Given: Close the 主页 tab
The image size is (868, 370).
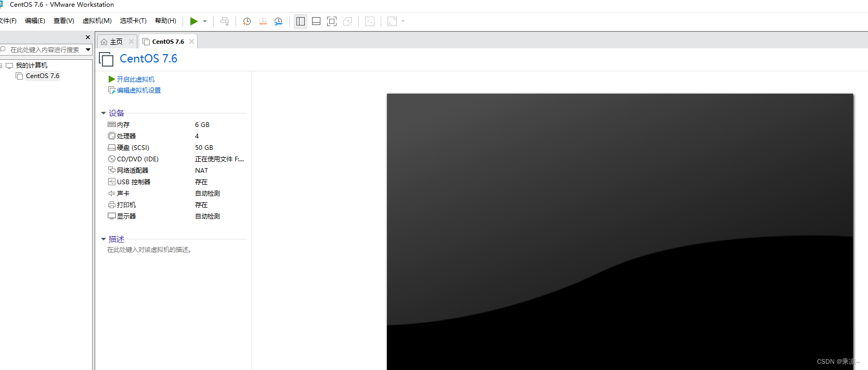Looking at the screenshot, I should pos(131,42).
